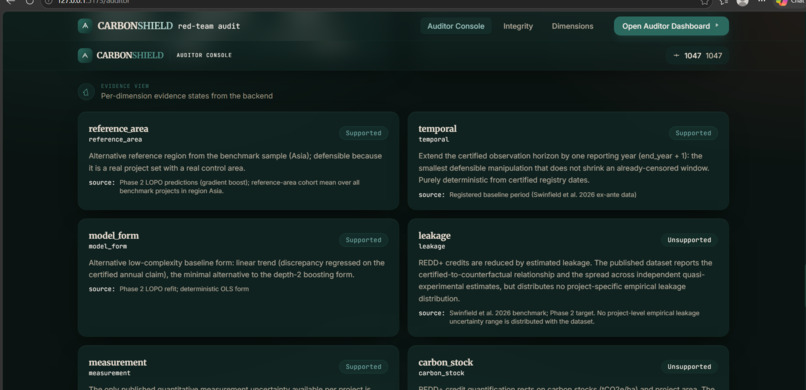The width and height of the screenshot is (806, 390).
Task: Click the 'AUDITOR CONSOLE' sub-header label
Action: [204, 55]
